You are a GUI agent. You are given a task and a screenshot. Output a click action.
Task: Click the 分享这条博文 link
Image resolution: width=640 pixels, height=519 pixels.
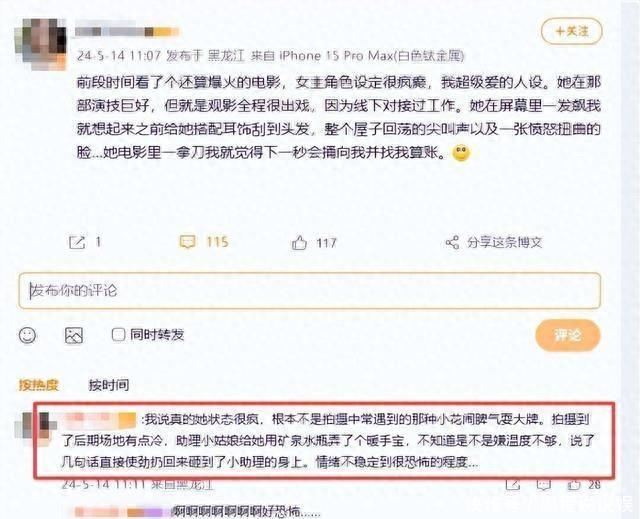pos(504,242)
